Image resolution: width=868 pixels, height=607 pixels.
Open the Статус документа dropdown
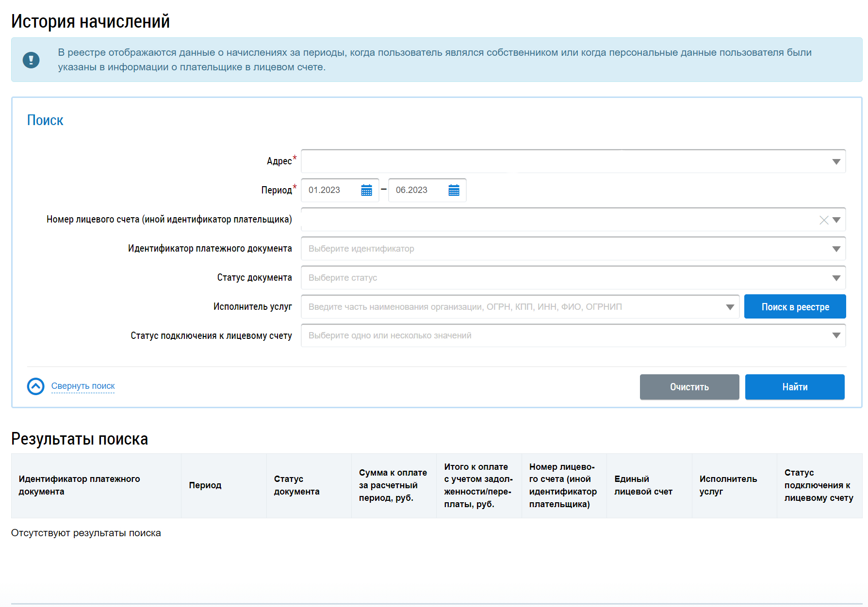coord(836,278)
